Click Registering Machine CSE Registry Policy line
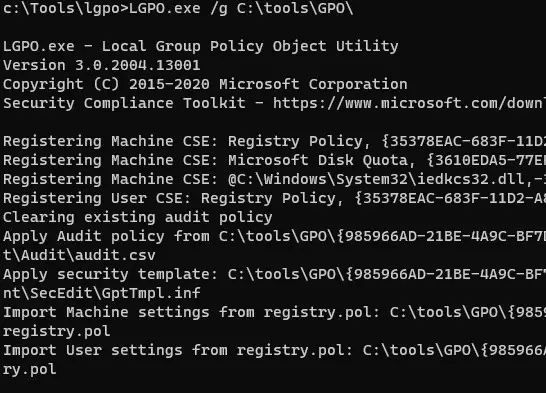Viewport: 546px width, 393px height. 274,141
